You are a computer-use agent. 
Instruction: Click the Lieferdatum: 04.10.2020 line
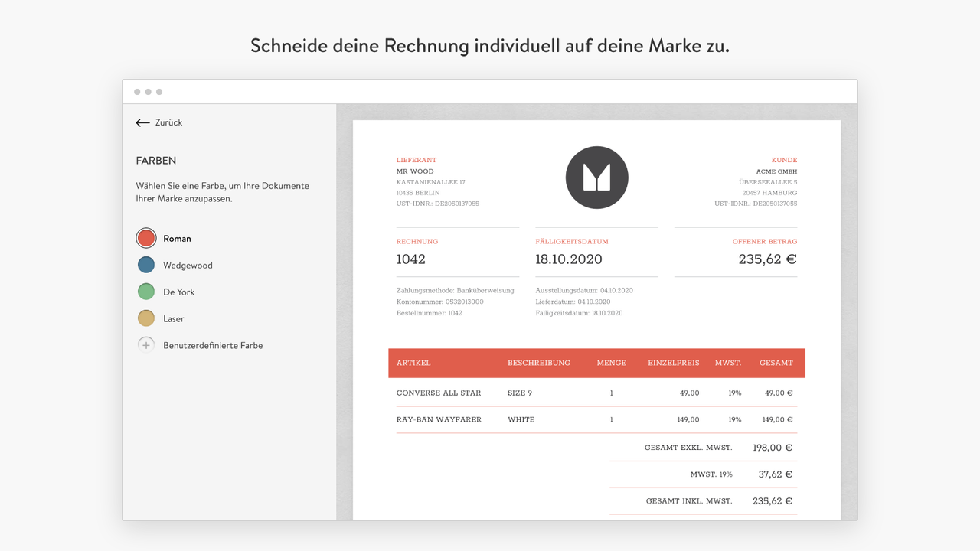573,302
